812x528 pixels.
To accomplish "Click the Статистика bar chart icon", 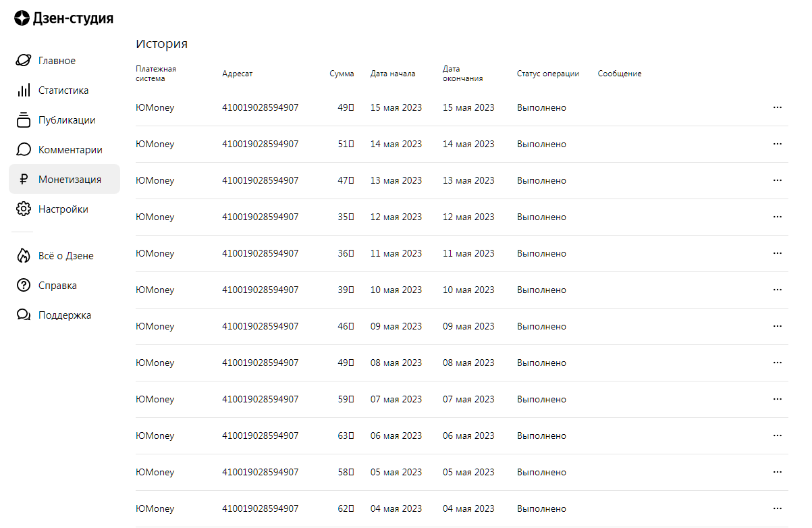I will (24, 90).
